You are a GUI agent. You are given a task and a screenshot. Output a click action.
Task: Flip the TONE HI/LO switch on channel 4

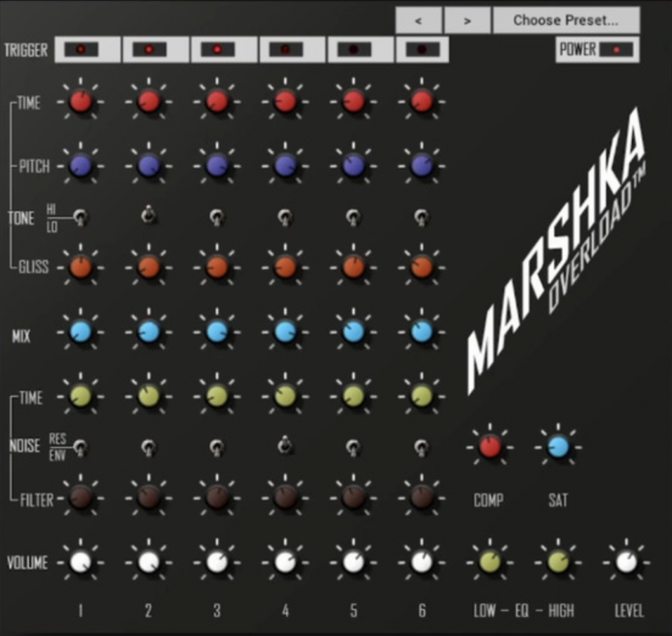pos(284,218)
